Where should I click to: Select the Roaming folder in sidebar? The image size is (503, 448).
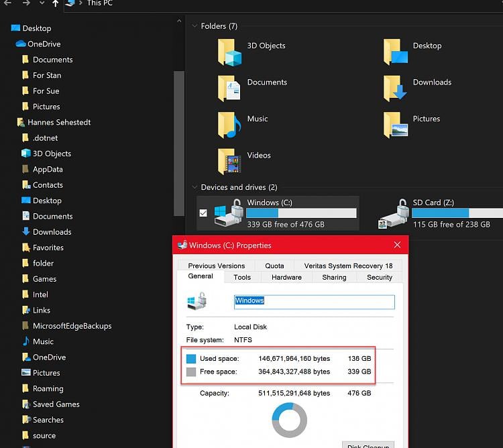tap(48, 388)
